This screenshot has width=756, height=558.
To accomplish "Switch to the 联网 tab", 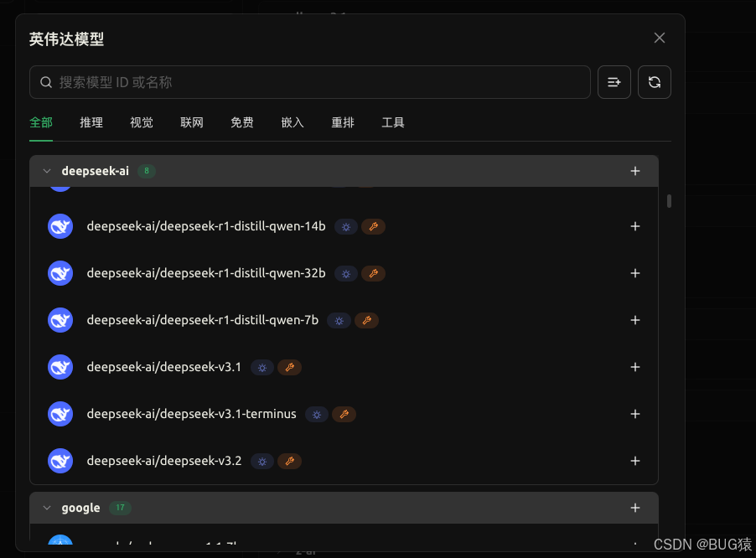I will point(192,122).
